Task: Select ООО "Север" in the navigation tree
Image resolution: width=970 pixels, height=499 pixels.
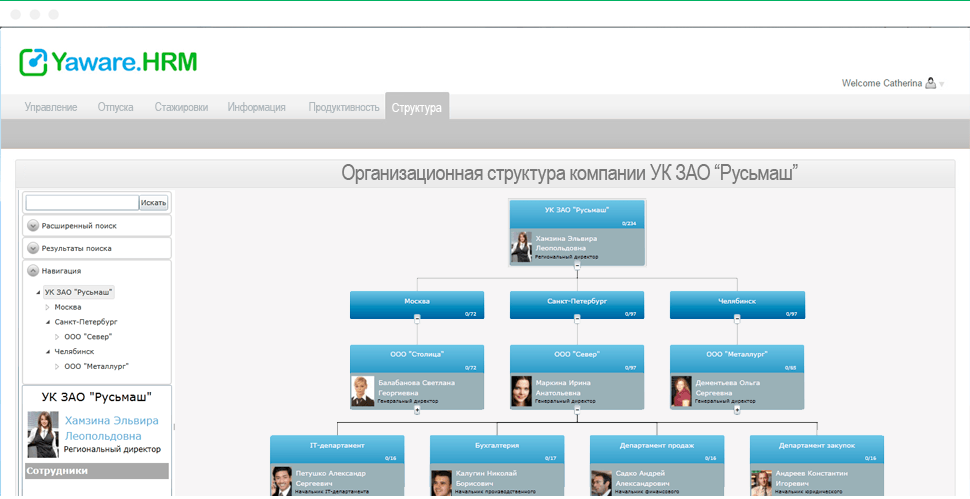Action: click(x=88, y=336)
